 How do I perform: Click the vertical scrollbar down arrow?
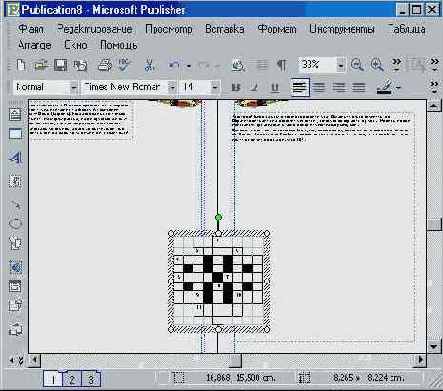tap(434, 346)
